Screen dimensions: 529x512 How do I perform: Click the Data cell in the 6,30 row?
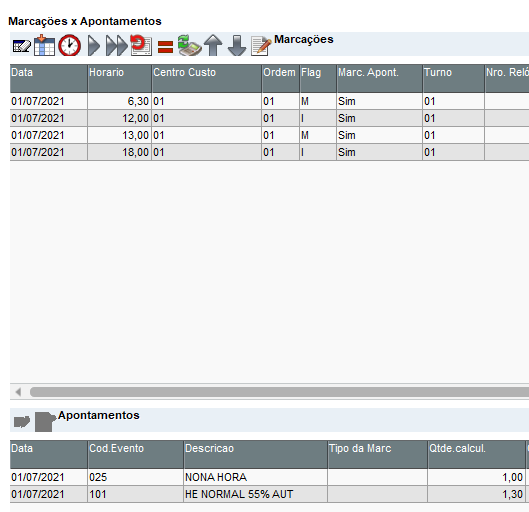(x=49, y=101)
